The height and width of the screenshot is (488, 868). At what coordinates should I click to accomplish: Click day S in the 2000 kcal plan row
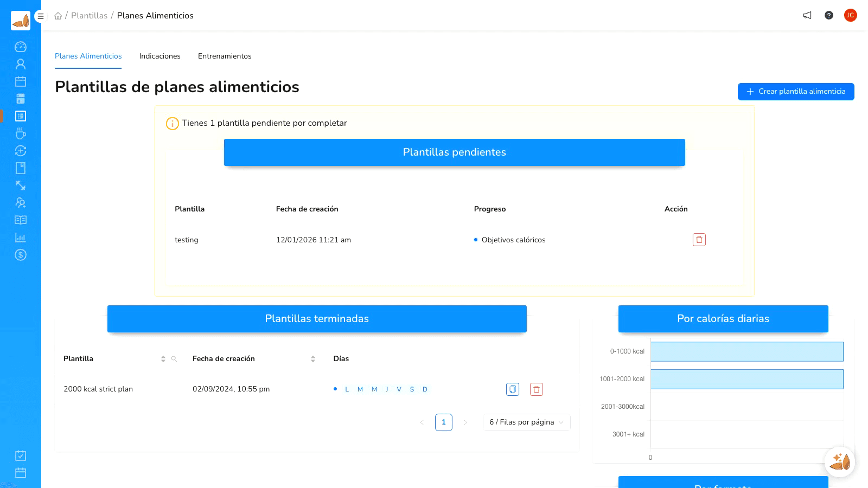pos(412,389)
